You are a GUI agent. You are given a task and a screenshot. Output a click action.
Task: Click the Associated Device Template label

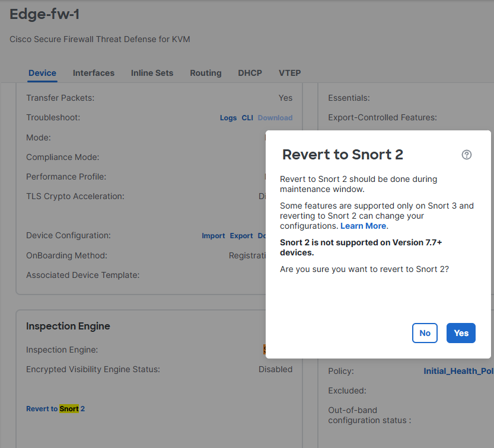tap(83, 275)
